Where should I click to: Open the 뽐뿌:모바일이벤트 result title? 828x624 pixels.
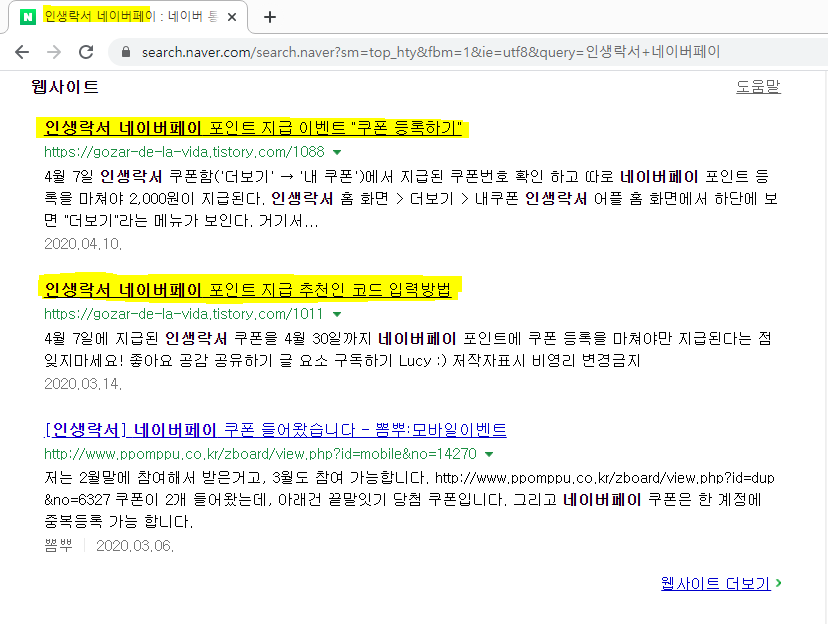pos(275,430)
